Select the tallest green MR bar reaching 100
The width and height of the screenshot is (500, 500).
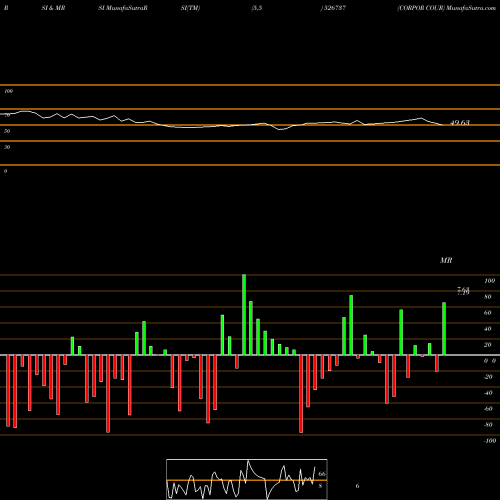[244, 315]
